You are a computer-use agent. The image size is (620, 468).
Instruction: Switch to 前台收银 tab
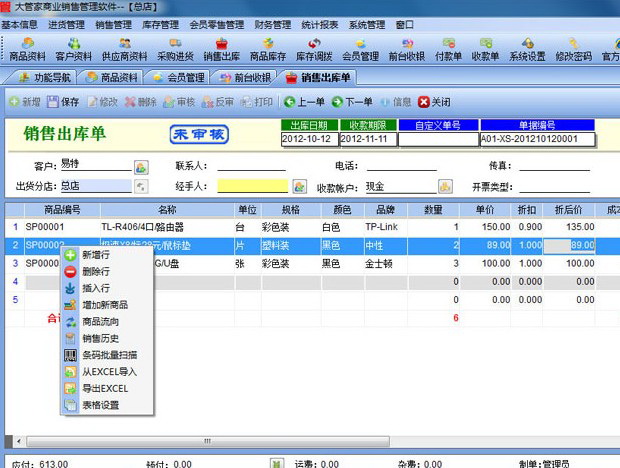pyautogui.click(x=245, y=77)
